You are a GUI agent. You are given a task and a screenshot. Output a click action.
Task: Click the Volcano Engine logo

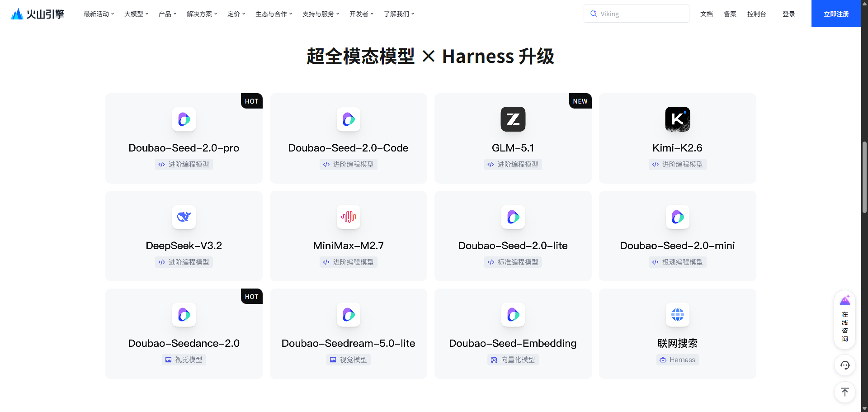(38, 14)
